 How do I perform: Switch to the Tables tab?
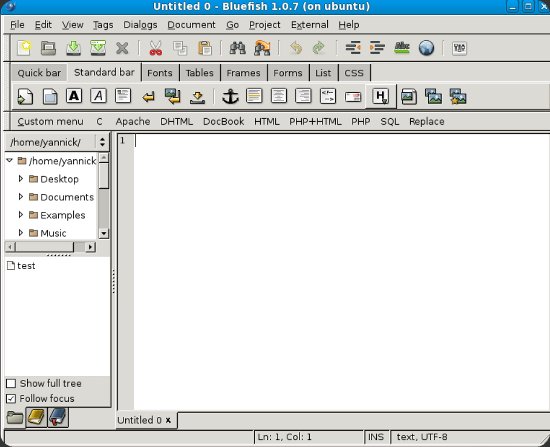pyautogui.click(x=200, y=73)
